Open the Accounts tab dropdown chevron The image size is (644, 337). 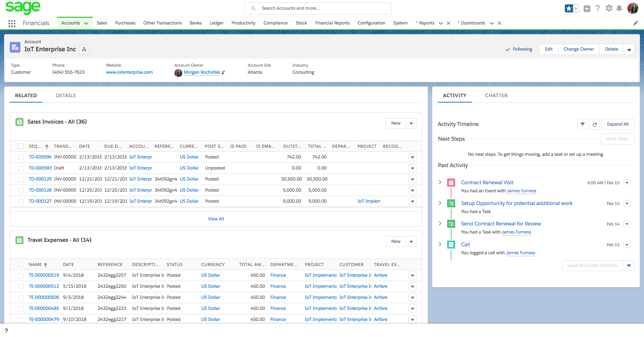coord(86,23)
